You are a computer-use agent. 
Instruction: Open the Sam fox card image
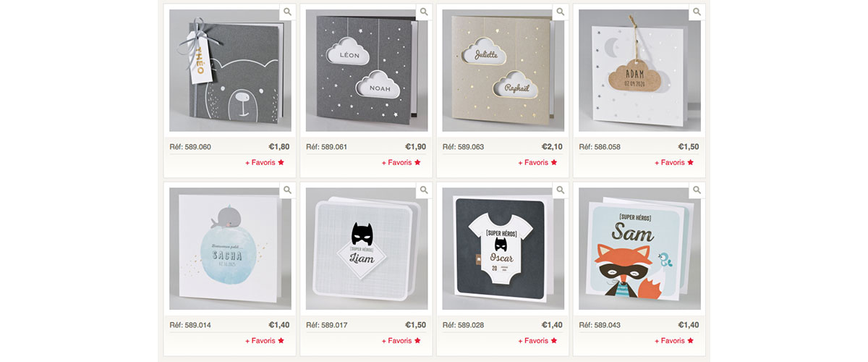click(639, 249)
